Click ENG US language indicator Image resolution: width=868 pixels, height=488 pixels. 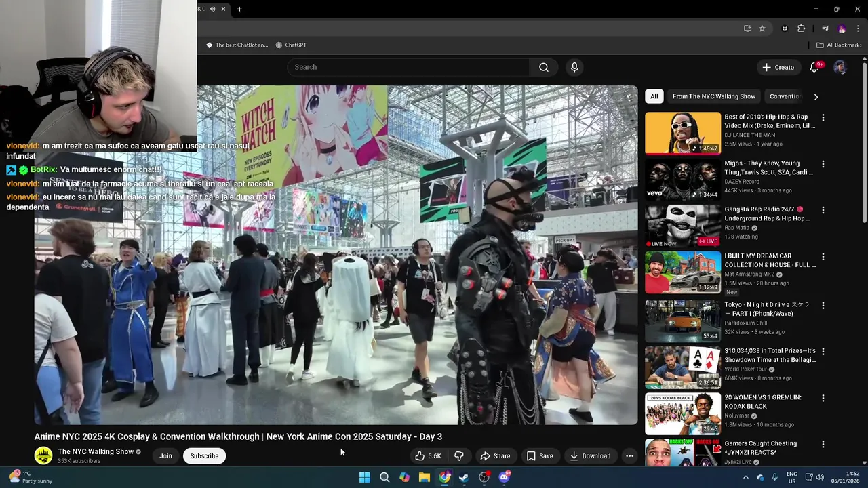791,477
